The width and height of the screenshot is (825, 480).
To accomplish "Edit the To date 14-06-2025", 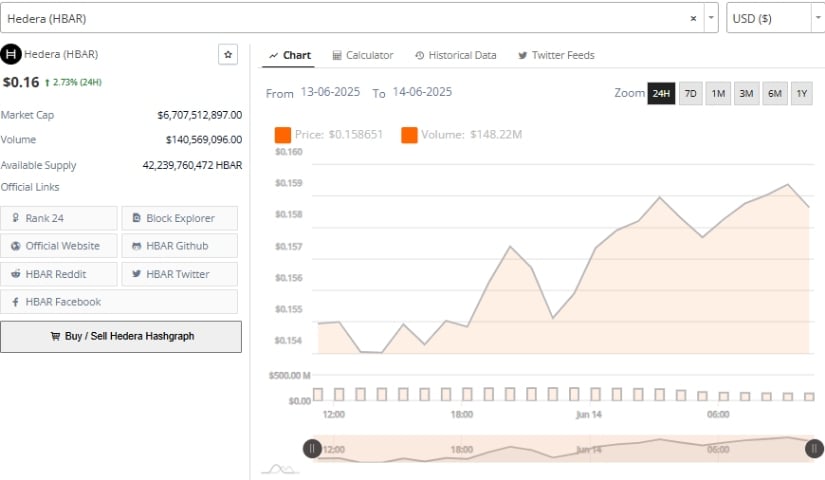I will [422, 92].
